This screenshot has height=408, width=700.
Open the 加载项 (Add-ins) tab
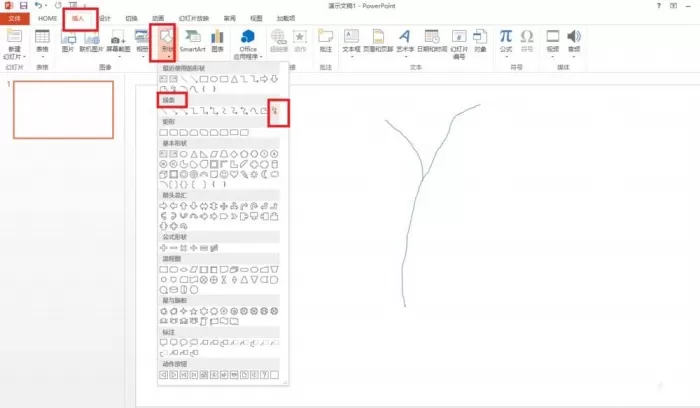point(286,18)
